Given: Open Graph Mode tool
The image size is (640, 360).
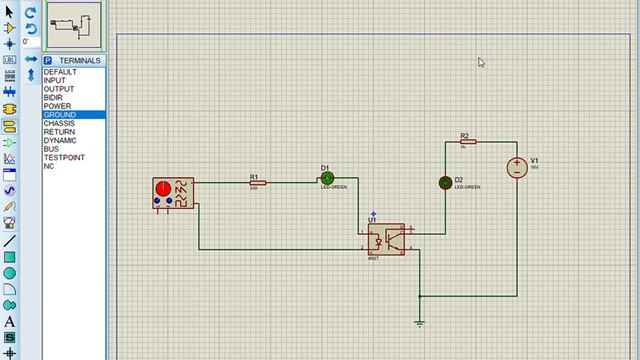Looking at the screenshot, I should 9,158.
